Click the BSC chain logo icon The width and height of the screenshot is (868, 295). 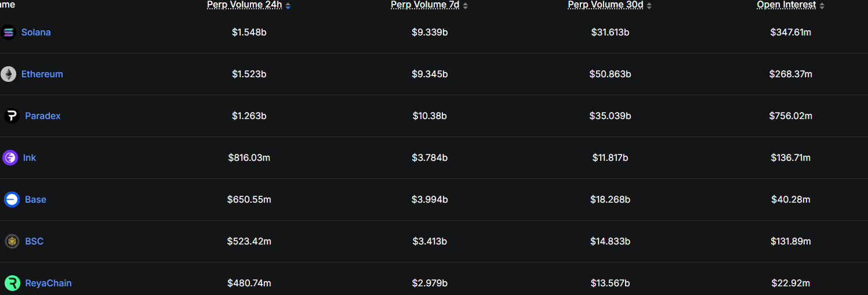tap(12, 242)
